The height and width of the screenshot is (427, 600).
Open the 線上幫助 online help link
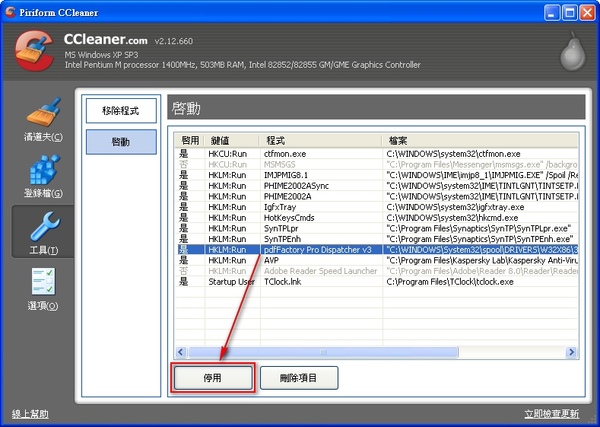[x=30, y=414]
